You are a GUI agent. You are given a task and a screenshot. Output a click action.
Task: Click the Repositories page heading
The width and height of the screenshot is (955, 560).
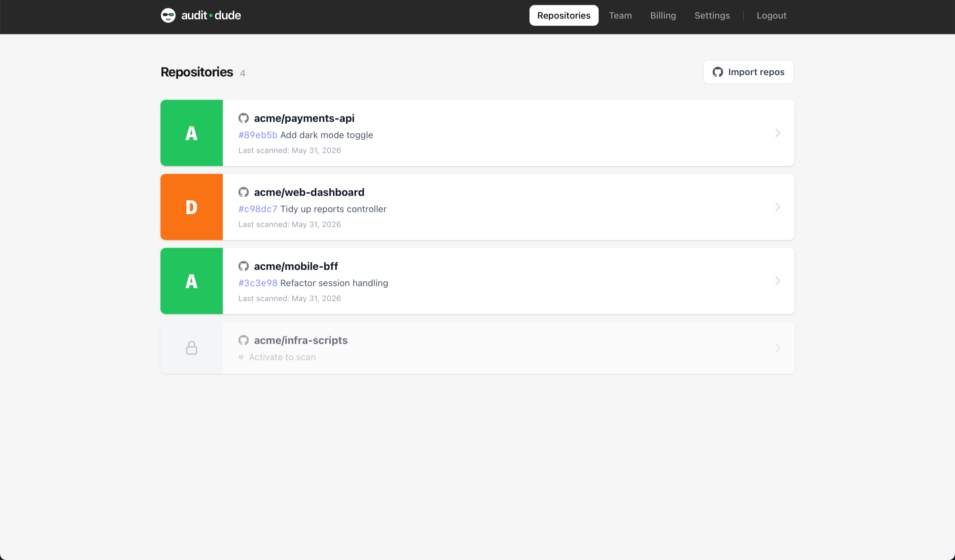tap(197, 72)
